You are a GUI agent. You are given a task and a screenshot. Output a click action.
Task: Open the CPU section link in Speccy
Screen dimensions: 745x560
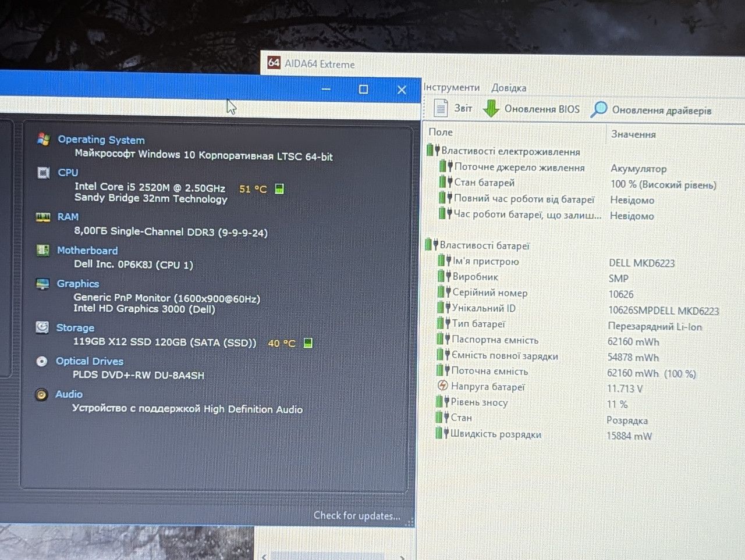[68, 173]
